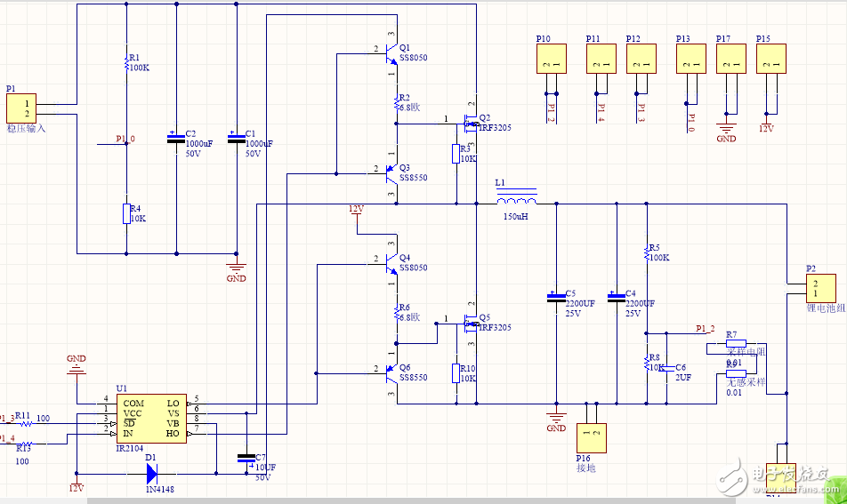847x504 pixels.
Task: Click the IN4148 diode value text
Action: coord(160,490)
